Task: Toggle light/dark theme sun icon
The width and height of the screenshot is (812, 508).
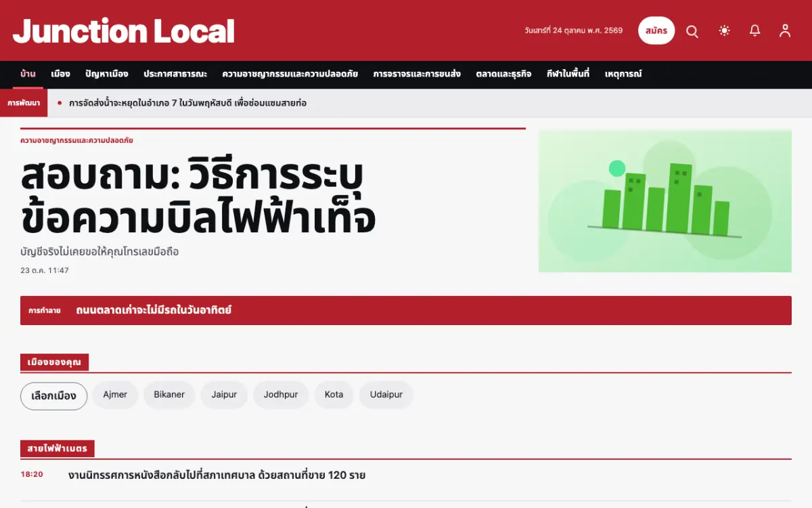Action: point(725,30)
